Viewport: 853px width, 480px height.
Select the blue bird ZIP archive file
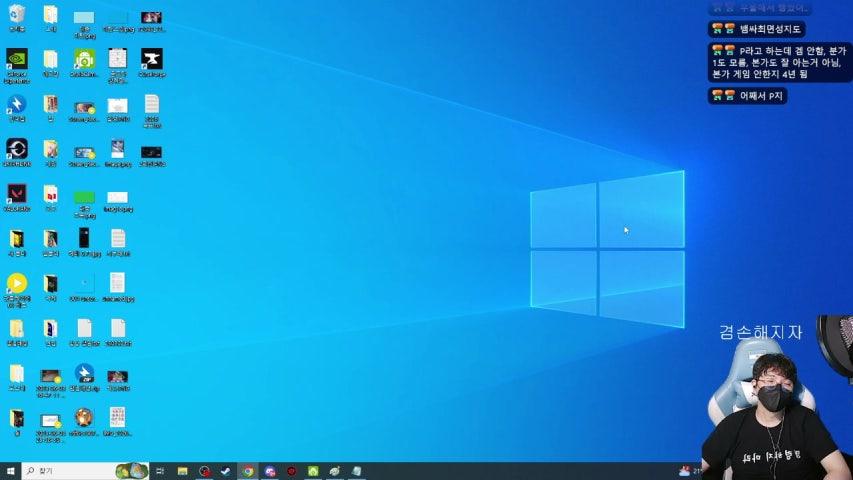(84, 377)
